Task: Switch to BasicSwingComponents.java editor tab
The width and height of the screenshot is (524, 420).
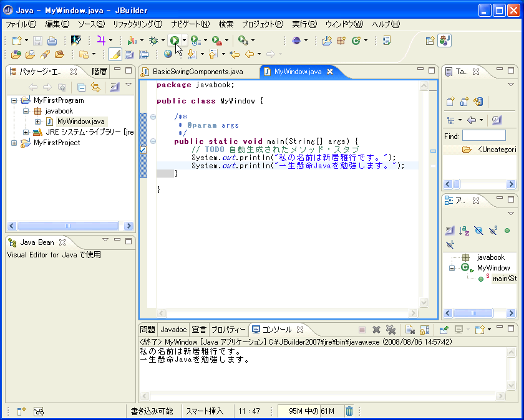Action: tap(197, 72)
